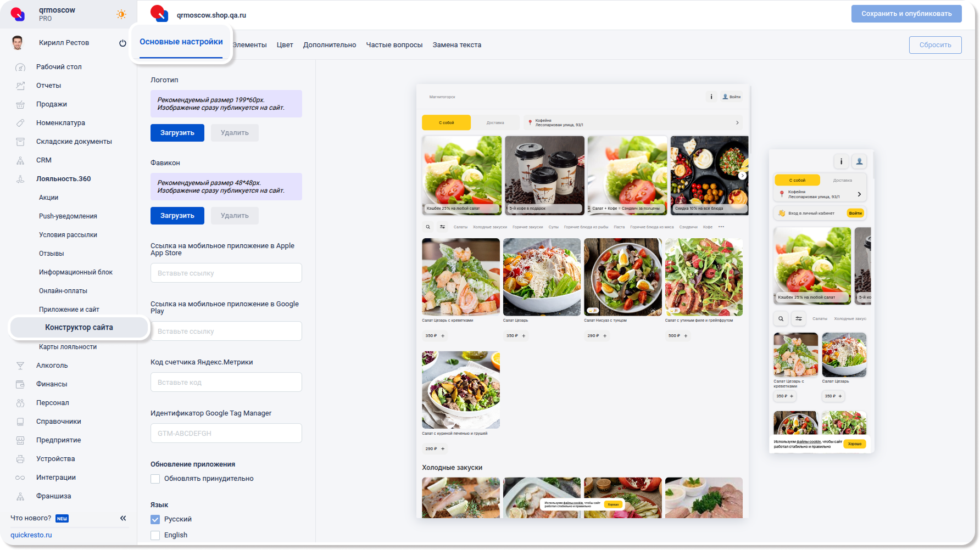Click filter sliders icon in desktop preview

point(442,227)
